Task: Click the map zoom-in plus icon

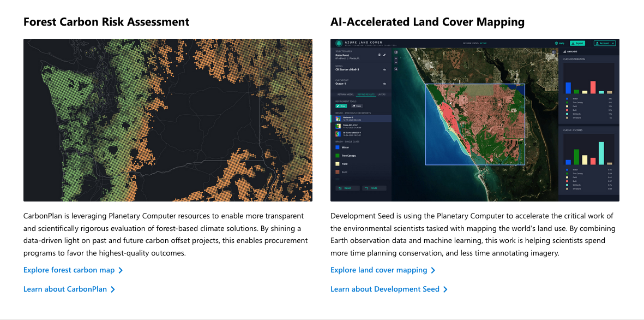Action: pyautogui.click(x=396, y=58)
